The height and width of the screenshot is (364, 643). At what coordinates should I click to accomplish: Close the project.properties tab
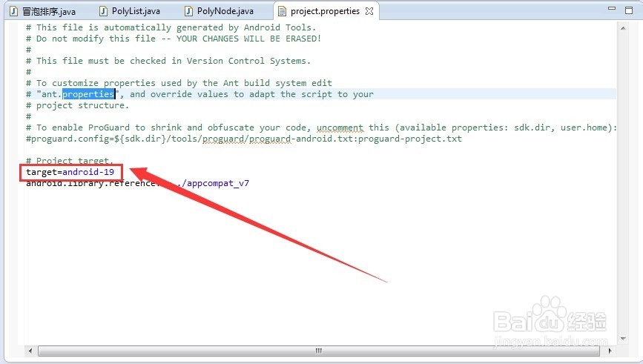(369, 11)
